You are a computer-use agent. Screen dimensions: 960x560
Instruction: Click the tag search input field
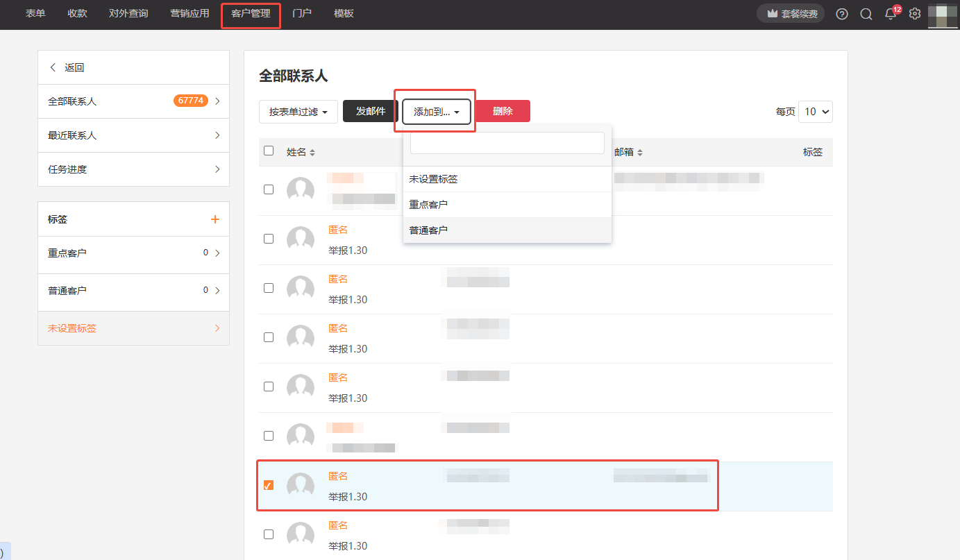pyautogui.click(x=507, y=143)
